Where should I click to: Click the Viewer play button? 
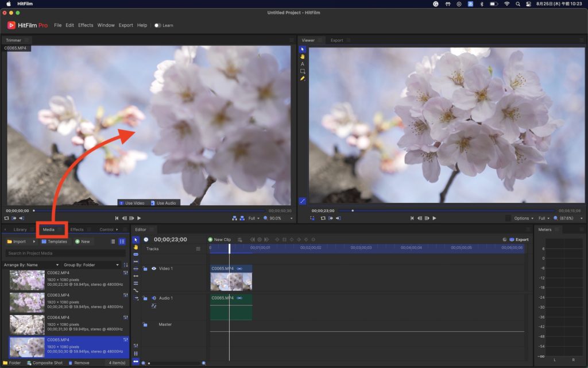[x=434, y=218]
